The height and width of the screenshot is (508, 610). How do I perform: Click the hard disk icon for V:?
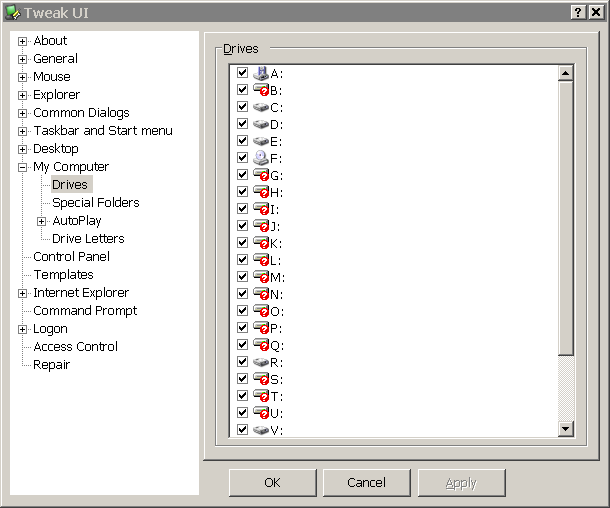261,430
